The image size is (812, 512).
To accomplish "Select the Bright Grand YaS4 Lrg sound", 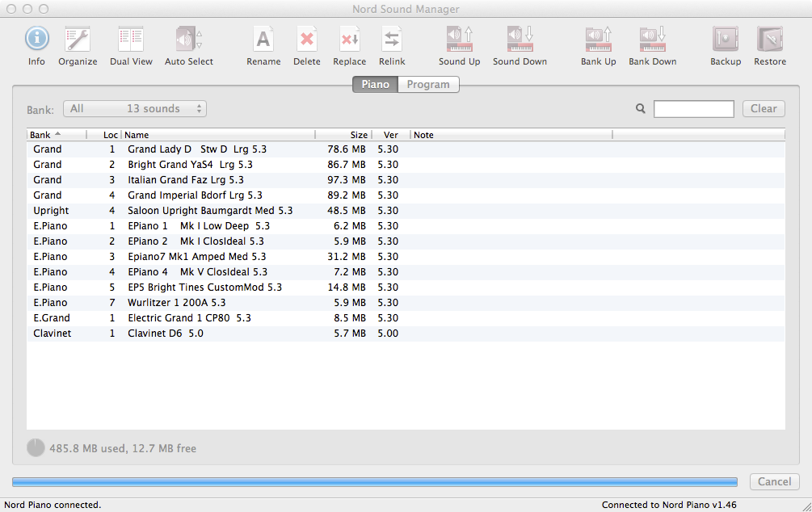I will pyautogui.click(x=406, y=165).
